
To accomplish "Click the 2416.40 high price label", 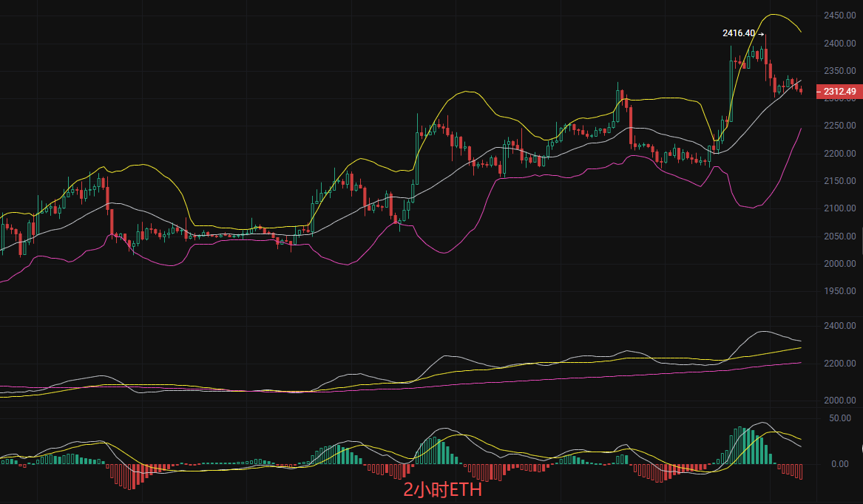I will [x=738, y=33].
